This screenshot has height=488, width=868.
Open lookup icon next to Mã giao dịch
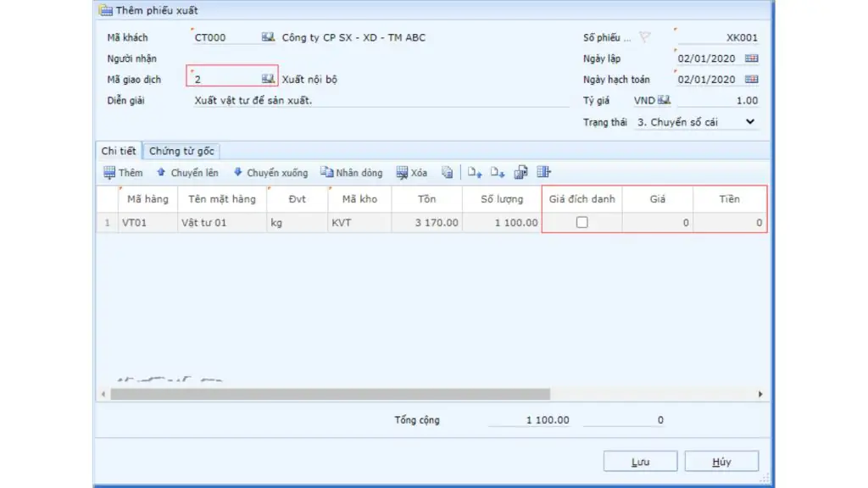point(268,79)
